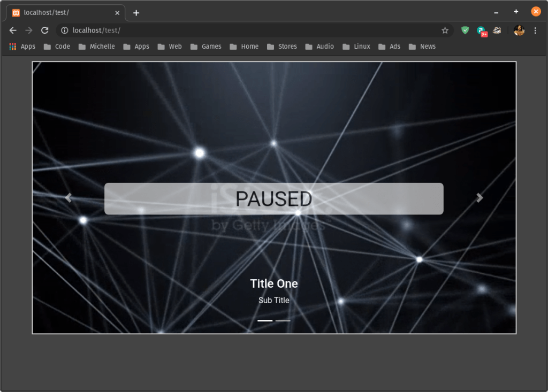Select the first carousel indicator
The width and height of the screenshot is (548, 392).
tap(265, 320)
